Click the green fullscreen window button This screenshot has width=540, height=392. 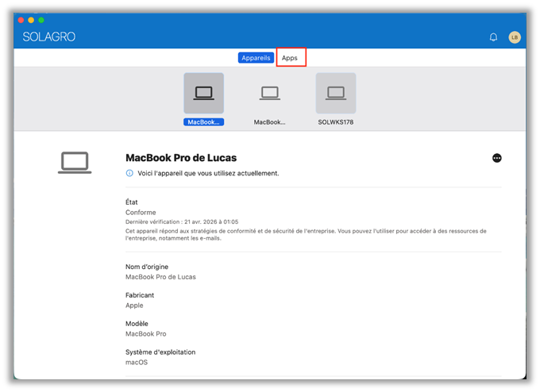point(41,20)
